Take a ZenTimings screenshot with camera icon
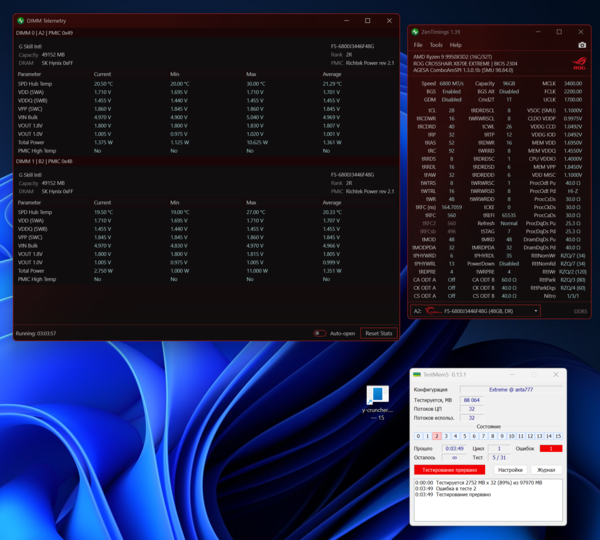The height and width of the screenshot is (540, 600). [582, 45]
